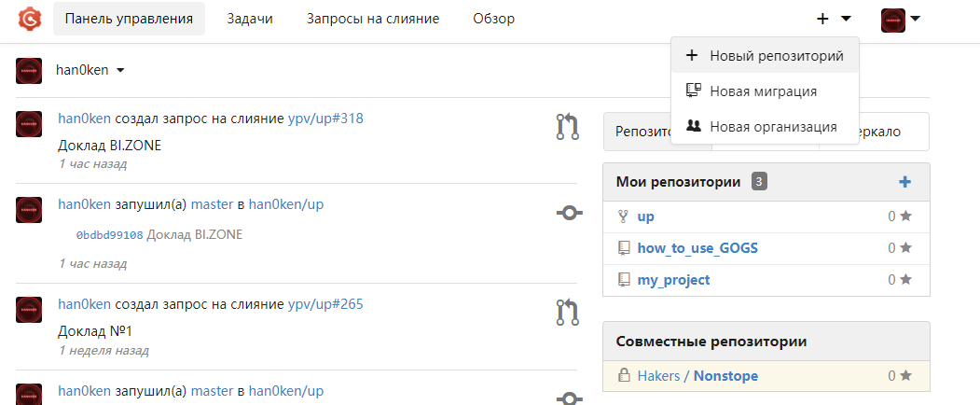
Task: Click commit icon next to Доклад BI.ZONE push
Action: coord(568,214)
